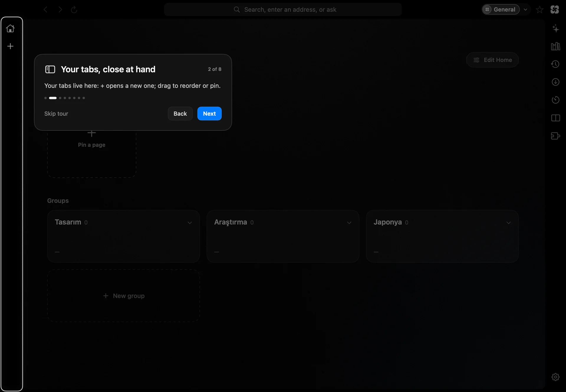Screen dimensions: 566x392
Task: Open the timer icon in right sidebar
Action: 555,100
